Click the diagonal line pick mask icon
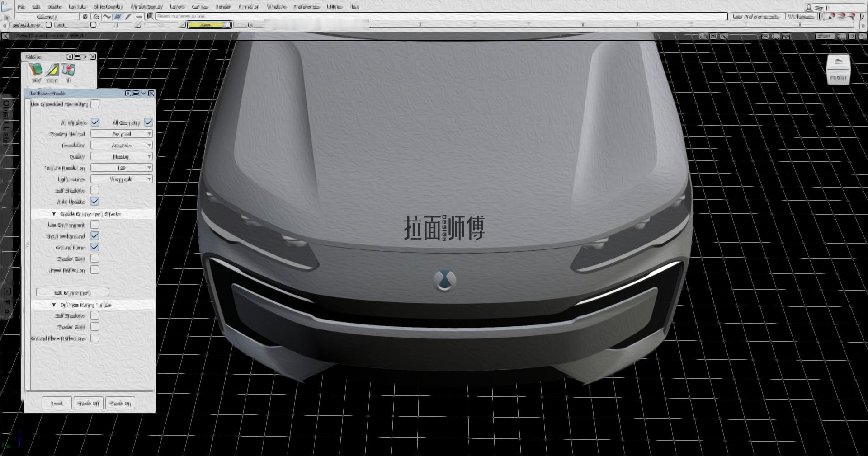The image size is (868, 456). coord(128,16)
